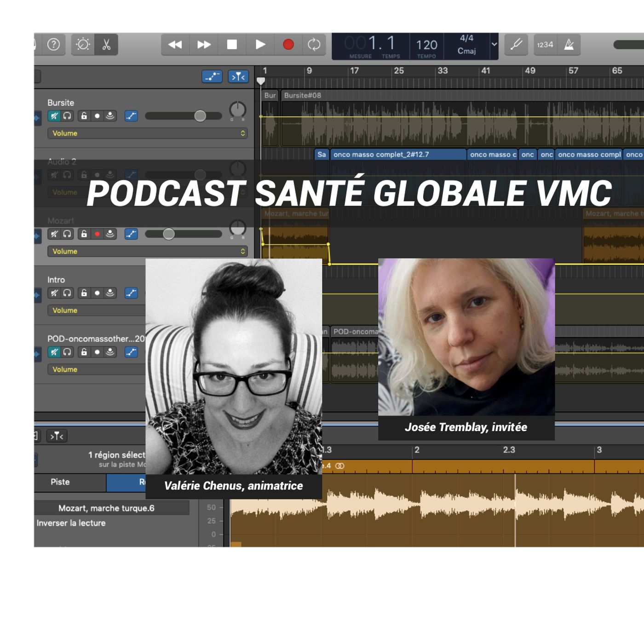Switch to the Piste tab
Image resolution: width=644 pixels, height=644 pixels.
tap(60, 482)
